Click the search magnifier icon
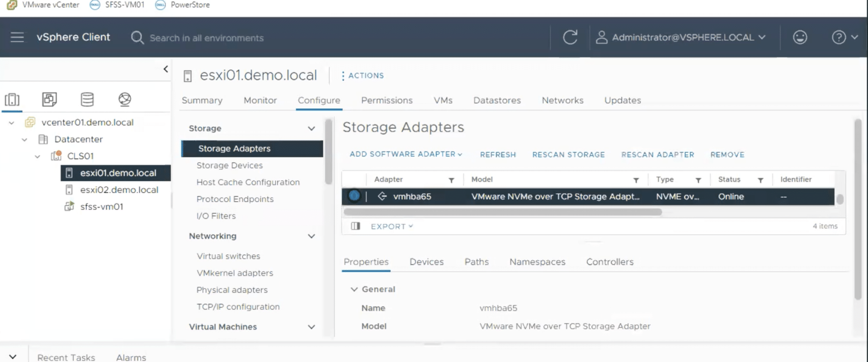The width and height of the screenshot is (868, 362). point(137,38)
